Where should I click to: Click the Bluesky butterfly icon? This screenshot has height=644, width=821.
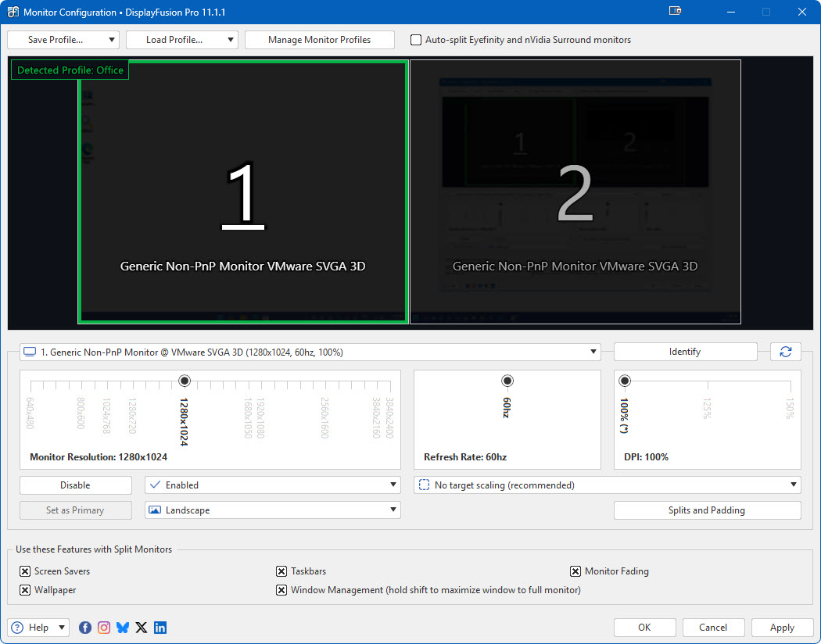point(123,628)
